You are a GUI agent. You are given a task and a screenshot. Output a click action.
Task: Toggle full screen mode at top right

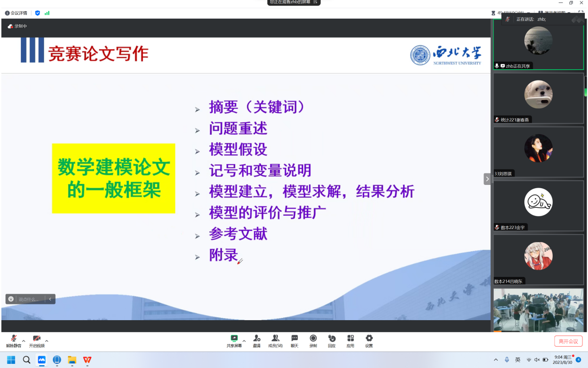point(581,13)
